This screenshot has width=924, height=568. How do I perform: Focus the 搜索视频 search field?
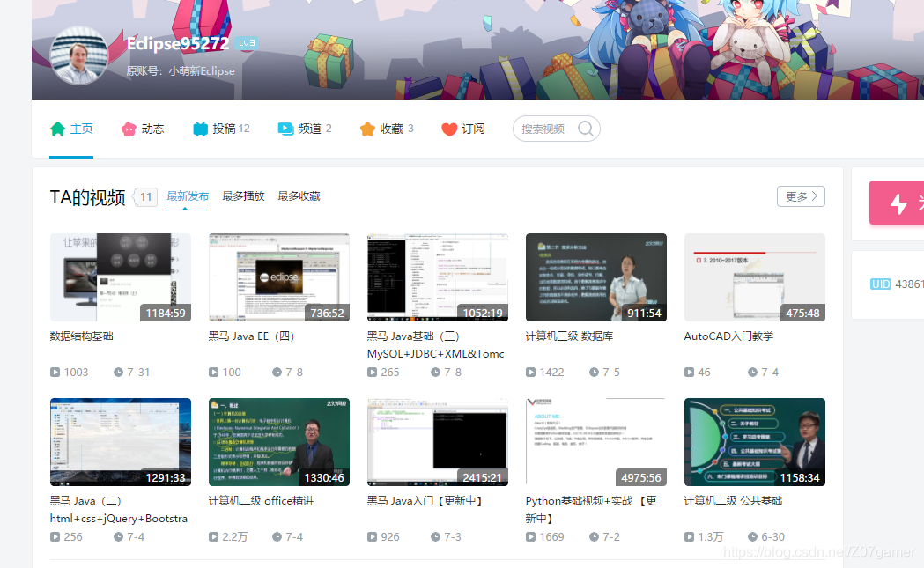coord(557,129)
